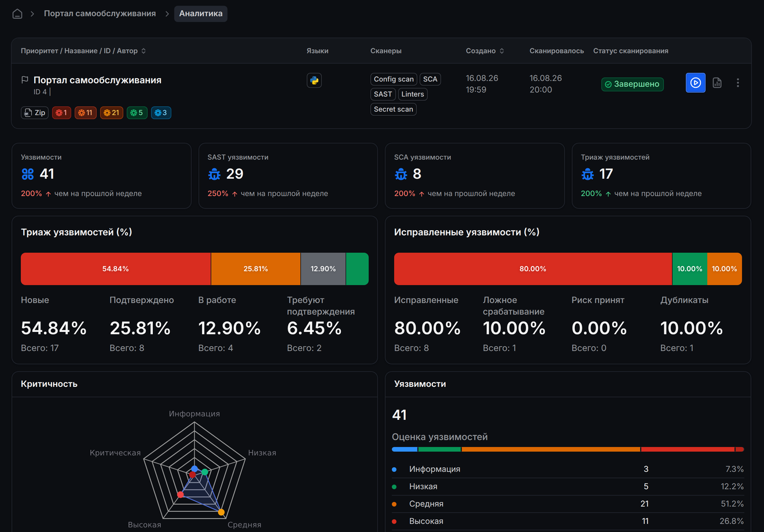This screenshot has height=532, width=764.
Task: Click the red 54.84% triage bar segment
Action: (x=116, y=269)
